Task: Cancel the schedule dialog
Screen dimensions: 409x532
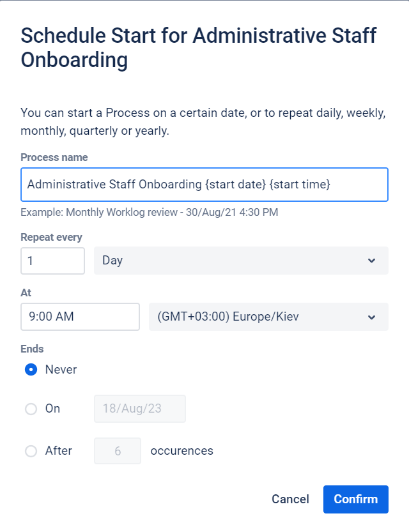Action: (x=290, y=499)
